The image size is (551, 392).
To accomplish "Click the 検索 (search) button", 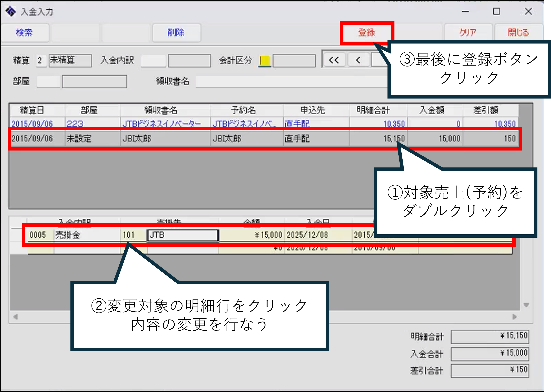I will click(x=25, y=32).
